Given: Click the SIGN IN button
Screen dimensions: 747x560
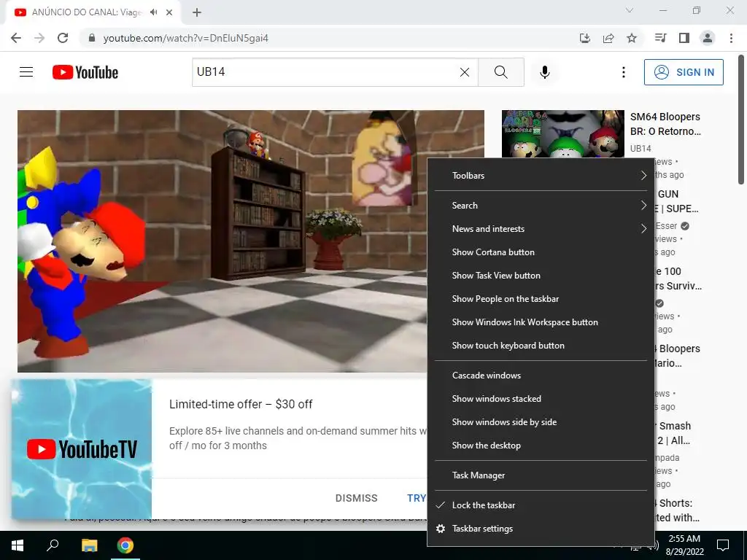Looking at the screenshot, I should 684,72.
